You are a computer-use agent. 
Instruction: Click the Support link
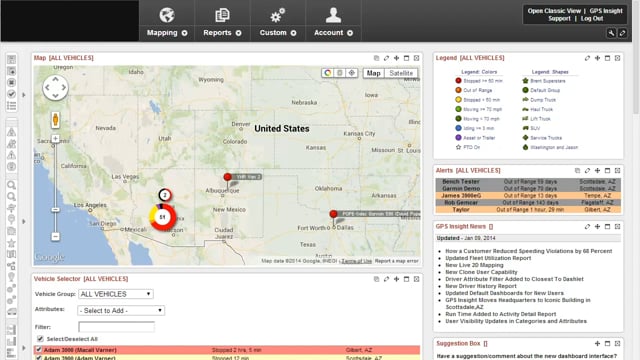pyautogui.click(x=559, y=19)
